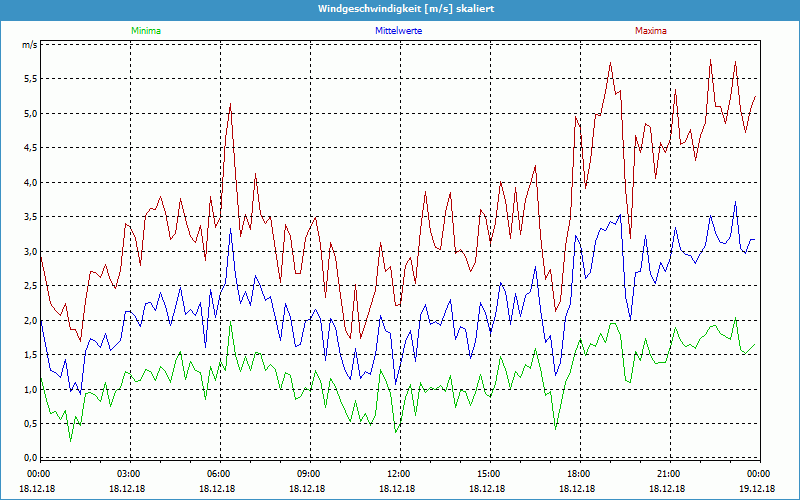800x500 pixels.
Task: Click the 06:00 time label on the x-axis
Action: click(x=218, y=474)
